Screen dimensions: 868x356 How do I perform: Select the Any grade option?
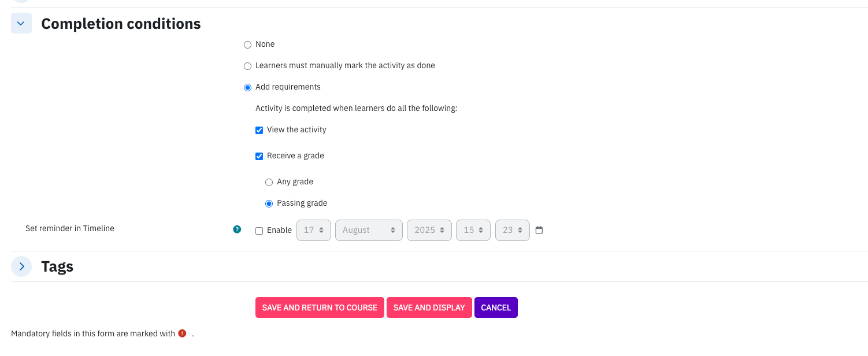point(269,182)
